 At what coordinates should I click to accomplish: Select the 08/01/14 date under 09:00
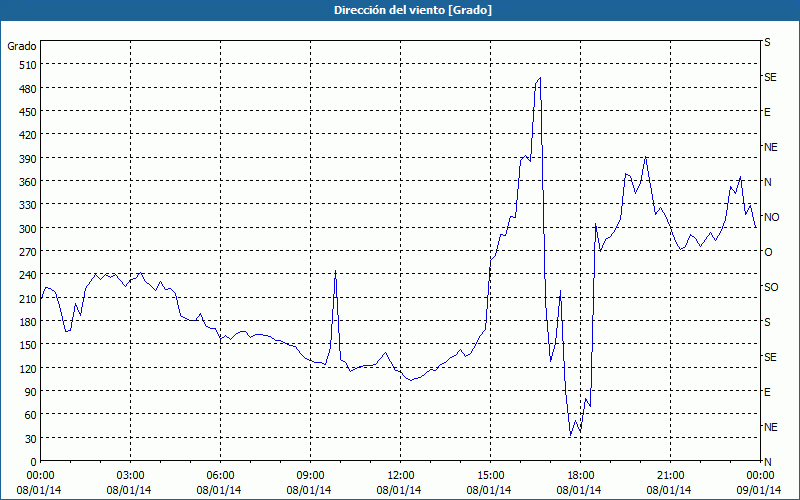(x=309, y=490)
